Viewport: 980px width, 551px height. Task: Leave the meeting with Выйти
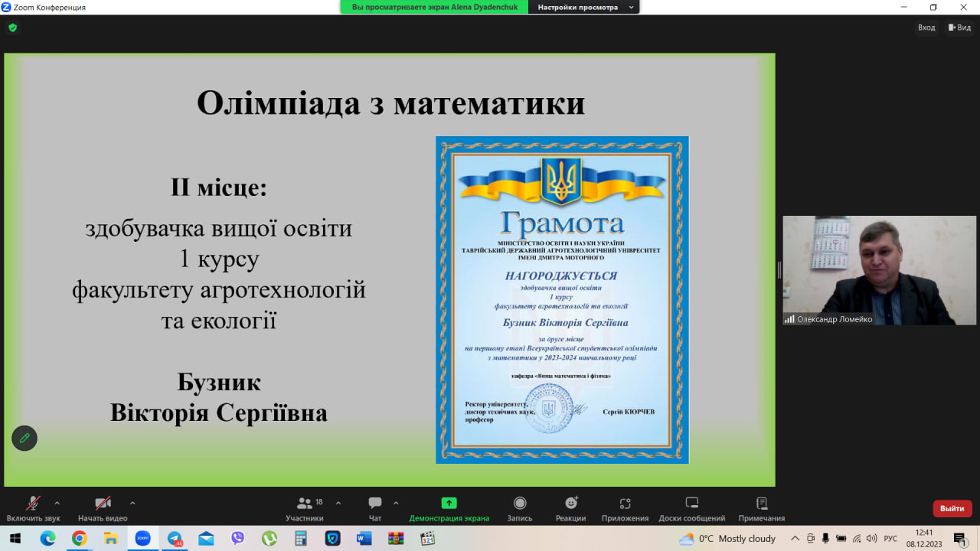point(952,508)
